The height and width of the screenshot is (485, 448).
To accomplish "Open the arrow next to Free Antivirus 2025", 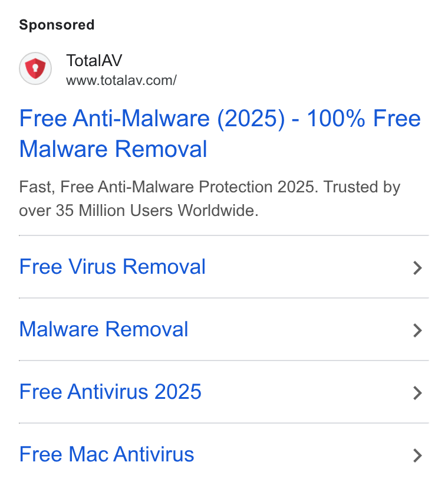I will coord(417,393).
